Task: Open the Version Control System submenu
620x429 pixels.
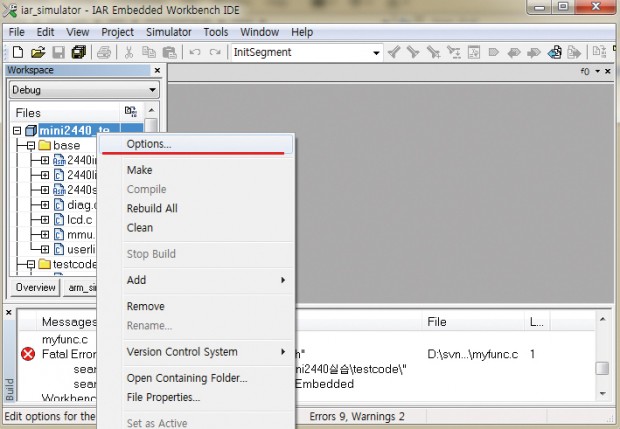Action: pos(197,352)
